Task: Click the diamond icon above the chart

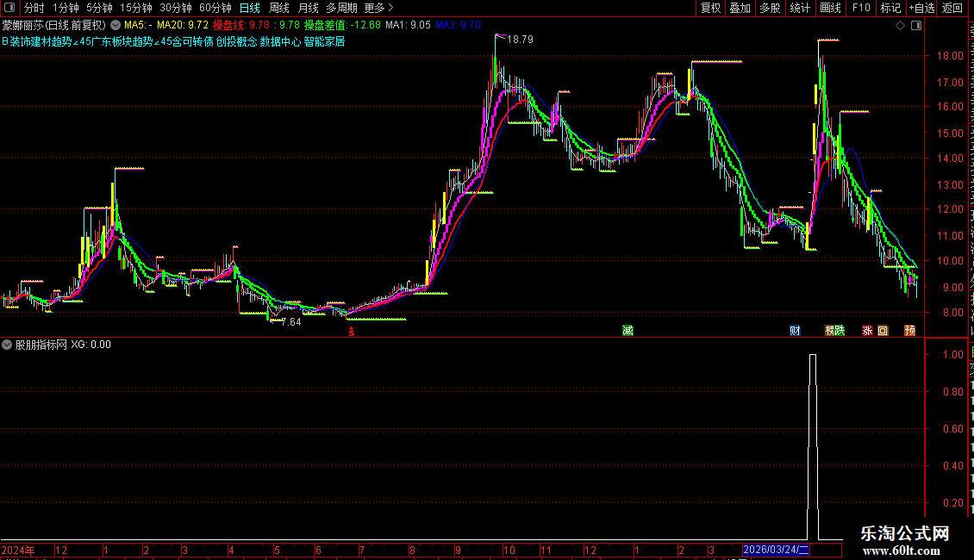Action: pos(900,26)
